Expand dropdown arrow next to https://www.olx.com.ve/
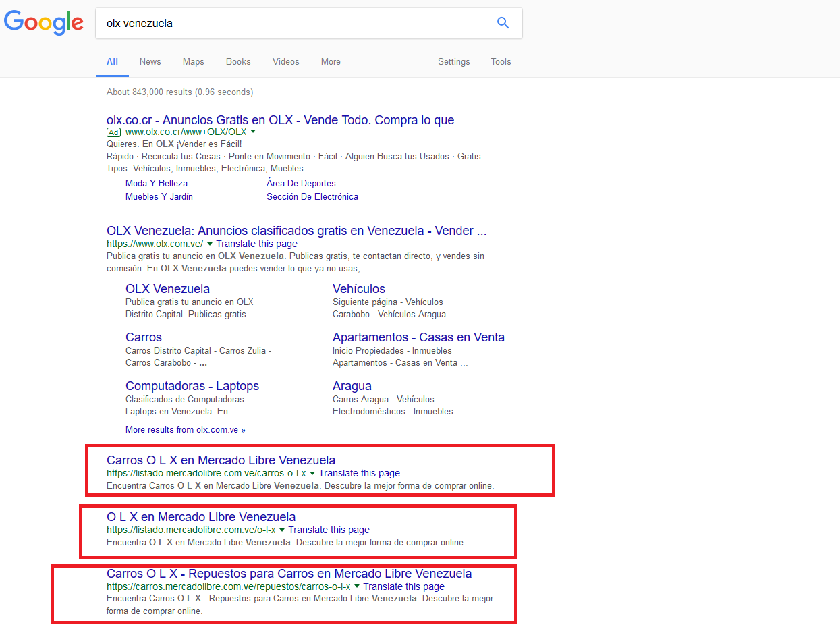 click(210, 244)
